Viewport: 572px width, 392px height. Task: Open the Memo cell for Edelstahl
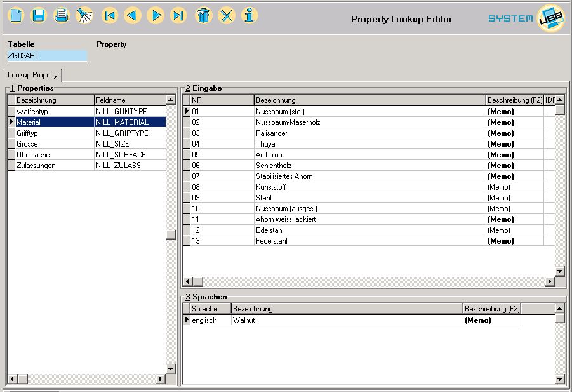(x=515, y=230)
